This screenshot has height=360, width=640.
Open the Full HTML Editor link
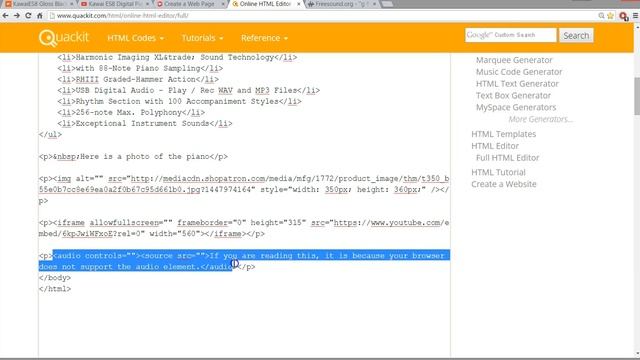[x=507, y=158]
